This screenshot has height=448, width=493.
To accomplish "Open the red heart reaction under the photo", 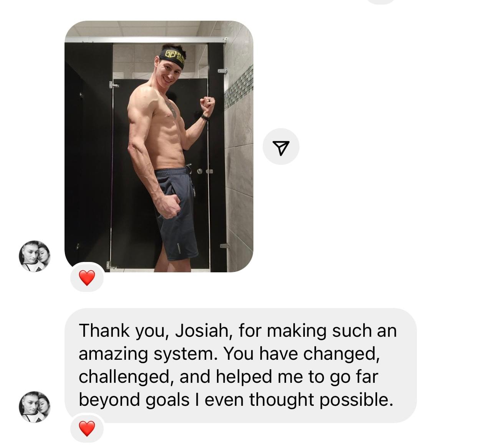I will click(87, 278).
